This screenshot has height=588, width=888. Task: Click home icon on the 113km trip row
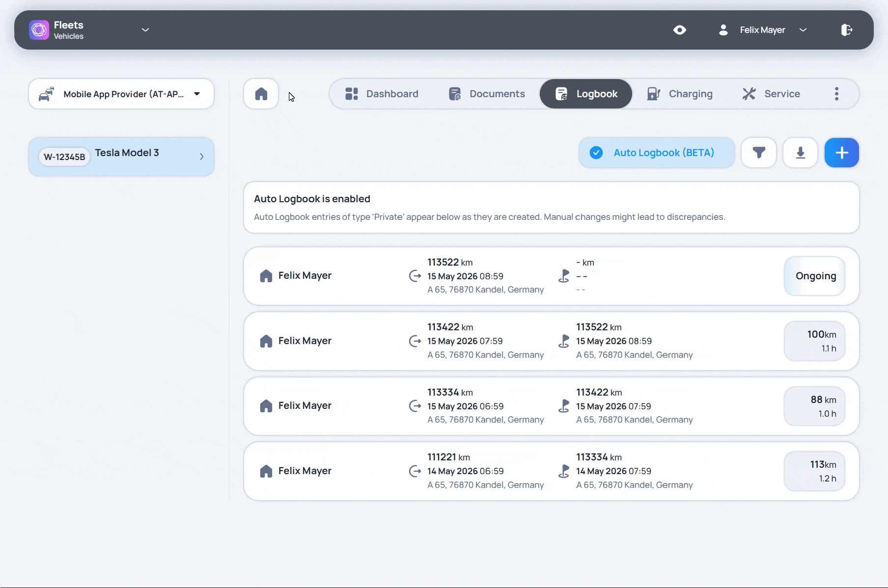(x=266, y=471)
